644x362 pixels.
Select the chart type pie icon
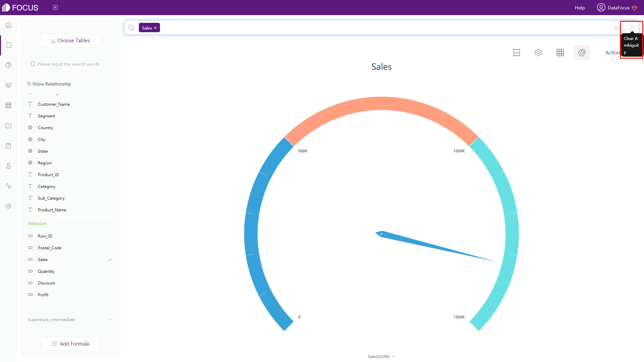coord(582,52)
